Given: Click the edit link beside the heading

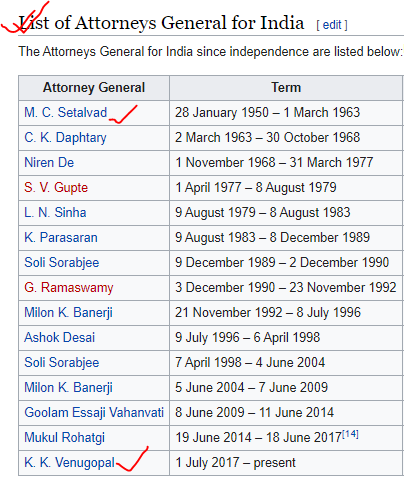Looking at the screenshot, I should (x=332, y=25).
